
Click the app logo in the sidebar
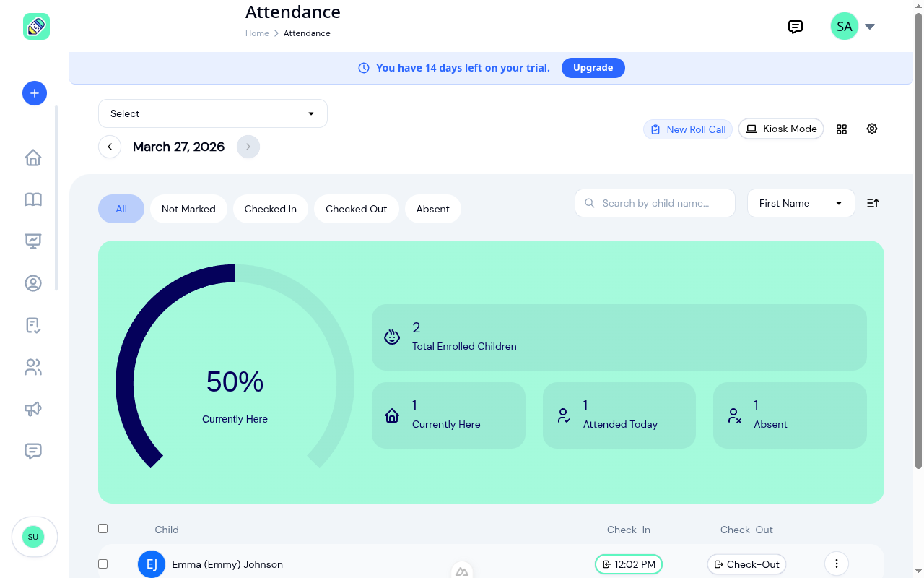point(36,27)
